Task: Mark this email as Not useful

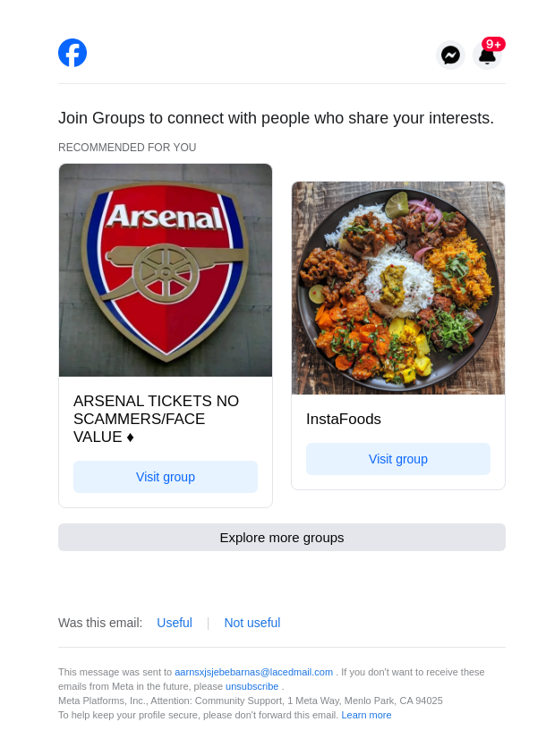Action: pos(251,623)
